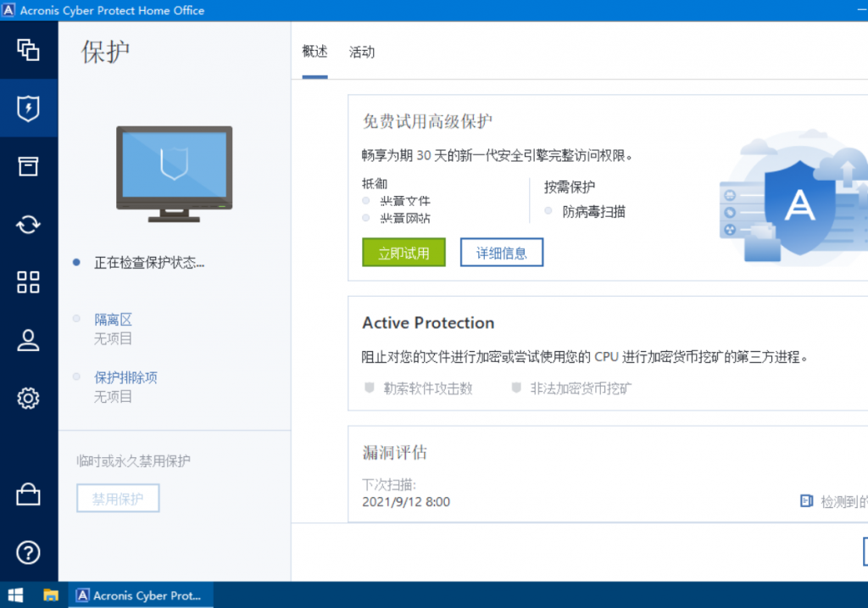Click the monitor shield illustration
Image resolution: width=868 pixels, height=608 pixels.
tap(175, 174)
